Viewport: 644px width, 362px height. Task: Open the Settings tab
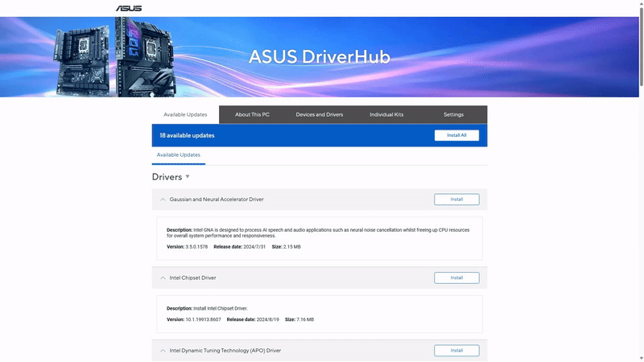(453, 114)
